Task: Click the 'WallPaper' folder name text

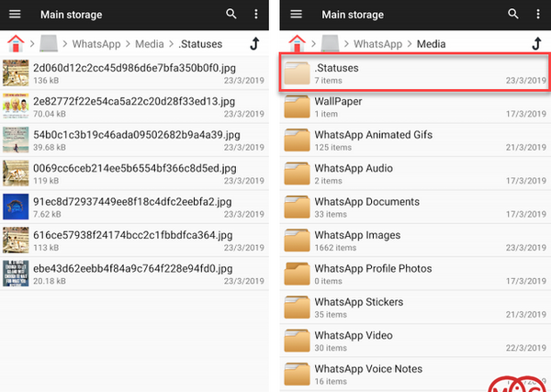Action: point(338,102)
